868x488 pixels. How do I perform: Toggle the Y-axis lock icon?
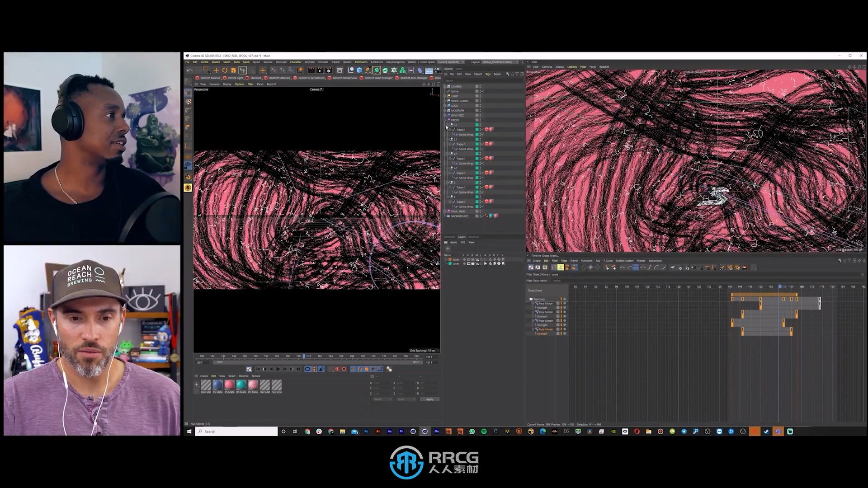pyautogui.click(x=283, y=70)
